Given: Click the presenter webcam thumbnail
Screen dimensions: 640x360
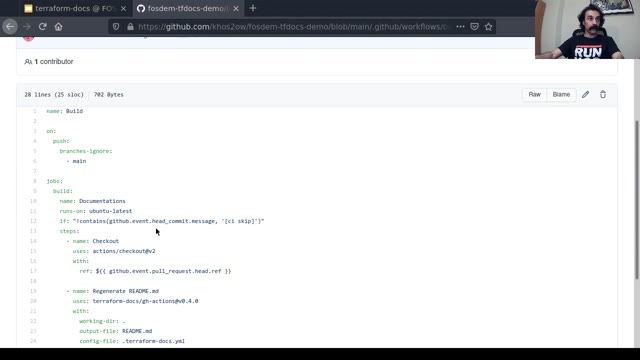Looking at the screenshot, I should (587, 29).
